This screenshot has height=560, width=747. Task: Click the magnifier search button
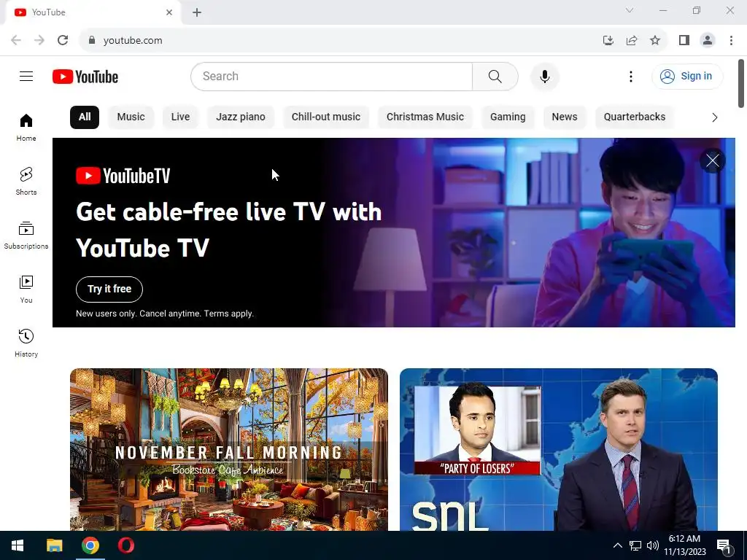[x=495, y=76]
